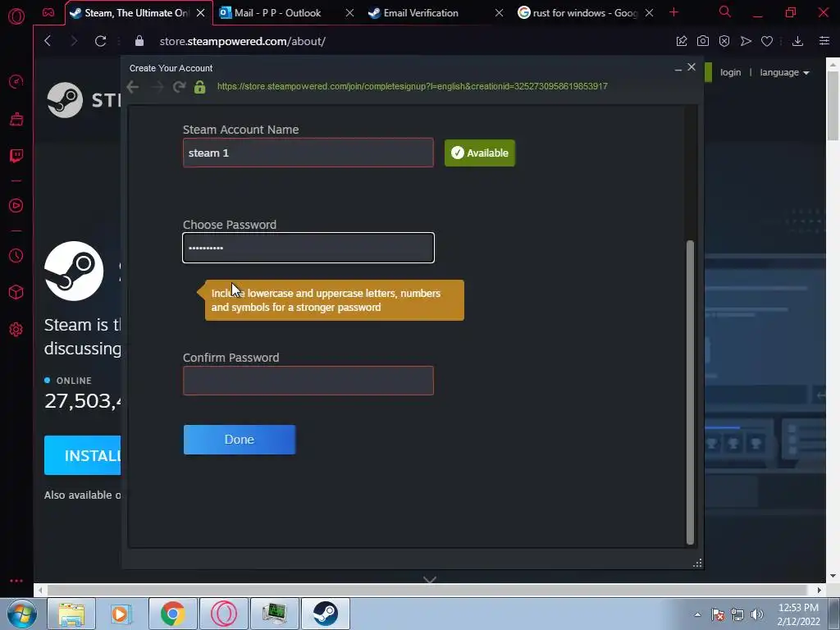Show hidden system tray icons
Viewport: 840px width, 630px height.
click(697, 614)
